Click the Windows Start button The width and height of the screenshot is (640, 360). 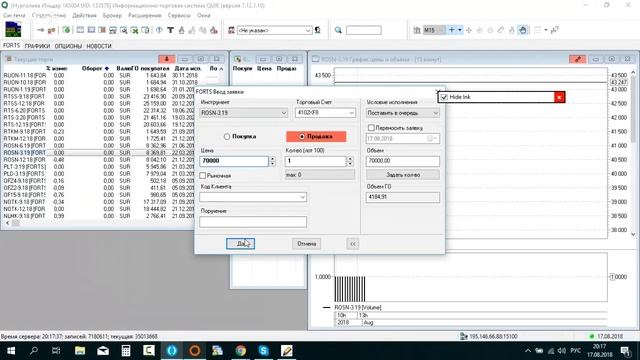click(x=11, y=351)
